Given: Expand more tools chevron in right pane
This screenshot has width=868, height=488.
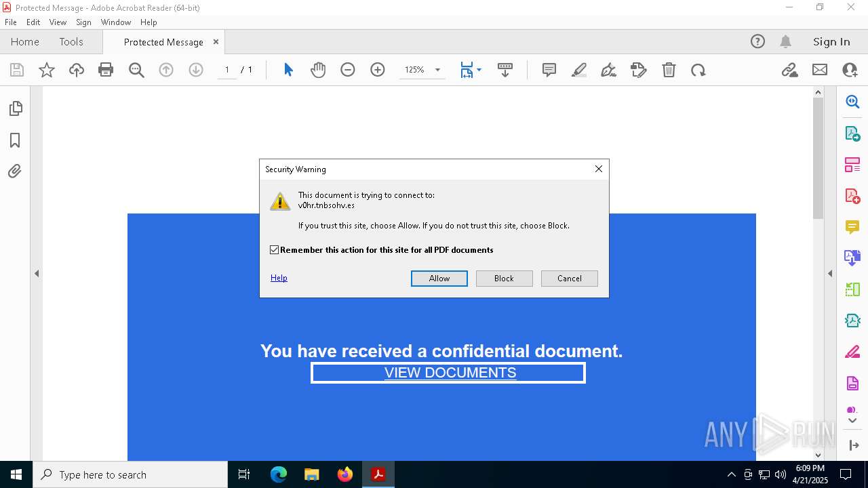Looking at the screenshot, I should [852, 421].
